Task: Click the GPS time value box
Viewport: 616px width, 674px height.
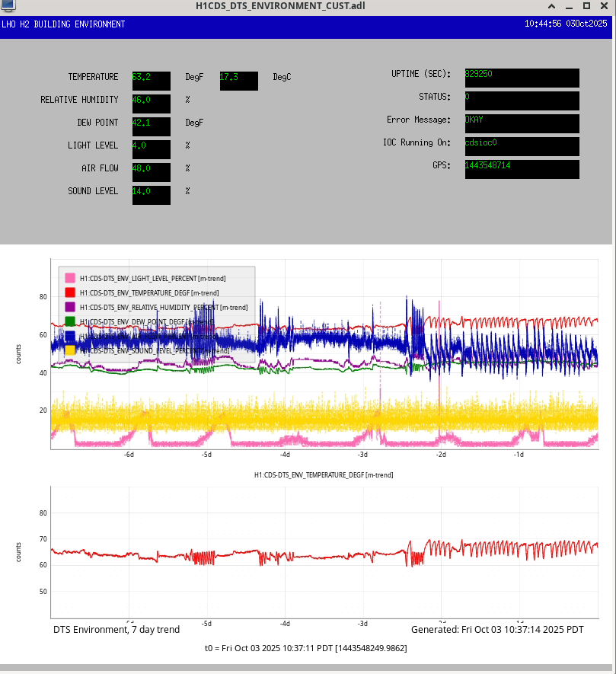Action: pos(521,169)
